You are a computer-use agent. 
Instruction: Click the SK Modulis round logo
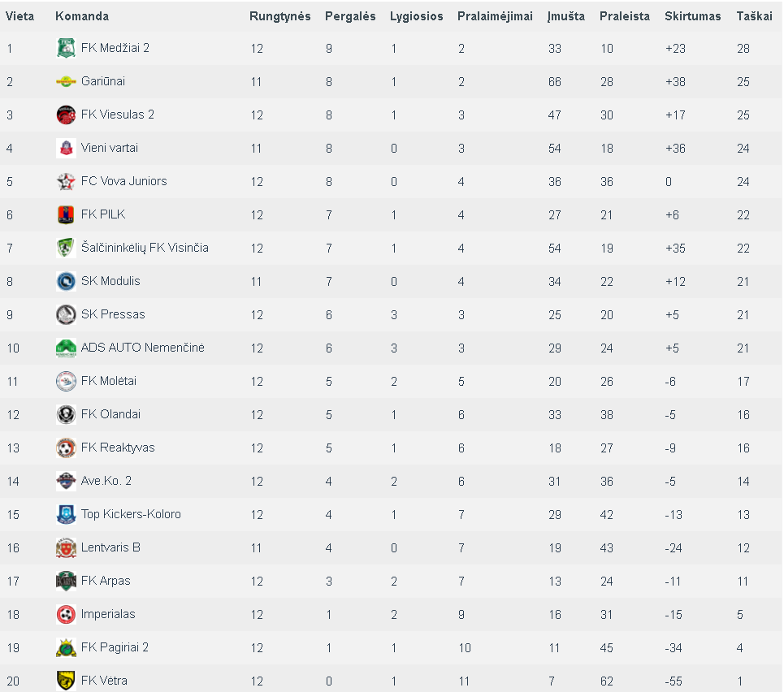66,281
